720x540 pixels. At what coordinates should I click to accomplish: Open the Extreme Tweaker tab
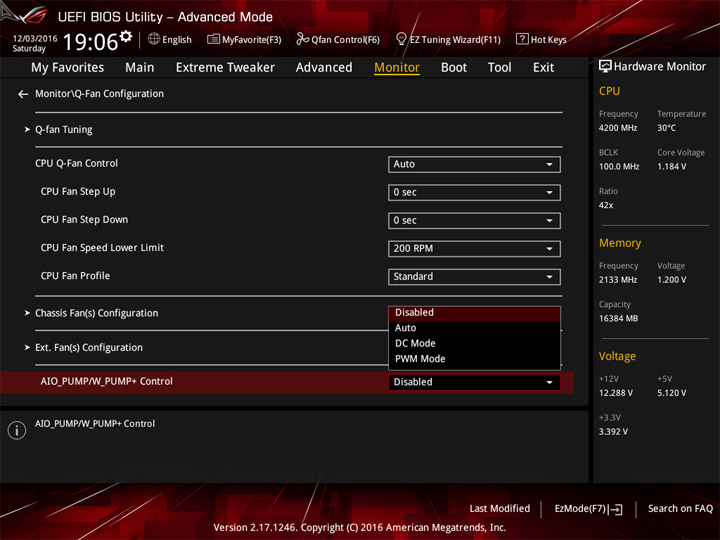[225, 68]
